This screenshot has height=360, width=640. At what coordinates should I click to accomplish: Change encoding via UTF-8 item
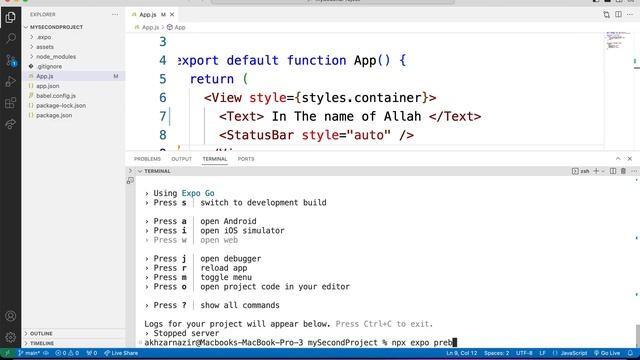point(524,353)
